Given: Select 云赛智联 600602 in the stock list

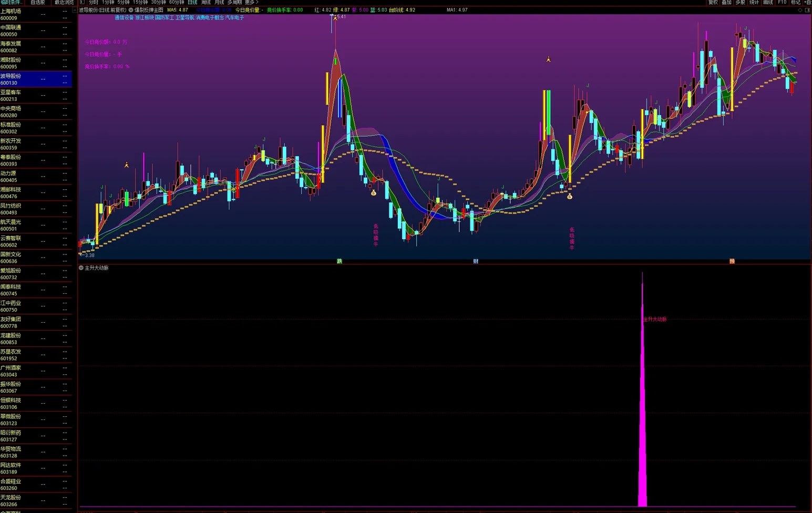Looking at the screenshot, I should coord(36,241).
